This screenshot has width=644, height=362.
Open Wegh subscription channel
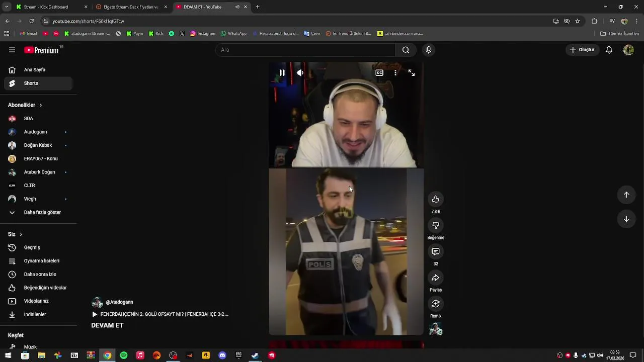(38, 199)
